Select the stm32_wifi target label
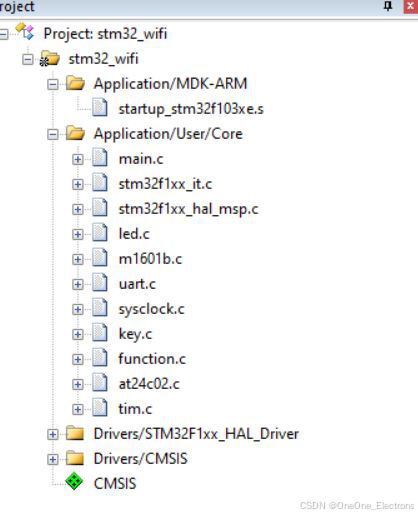 [x=103, y=59]
